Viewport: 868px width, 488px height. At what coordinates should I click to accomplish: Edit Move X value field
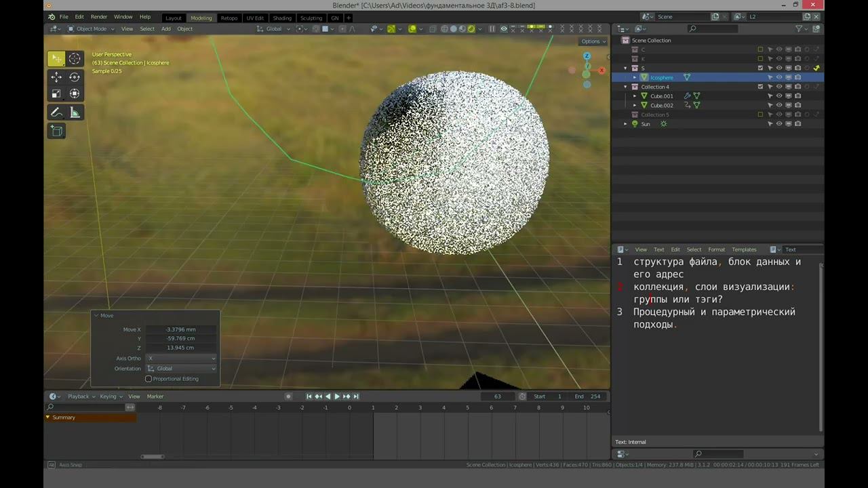coord(181,329)
